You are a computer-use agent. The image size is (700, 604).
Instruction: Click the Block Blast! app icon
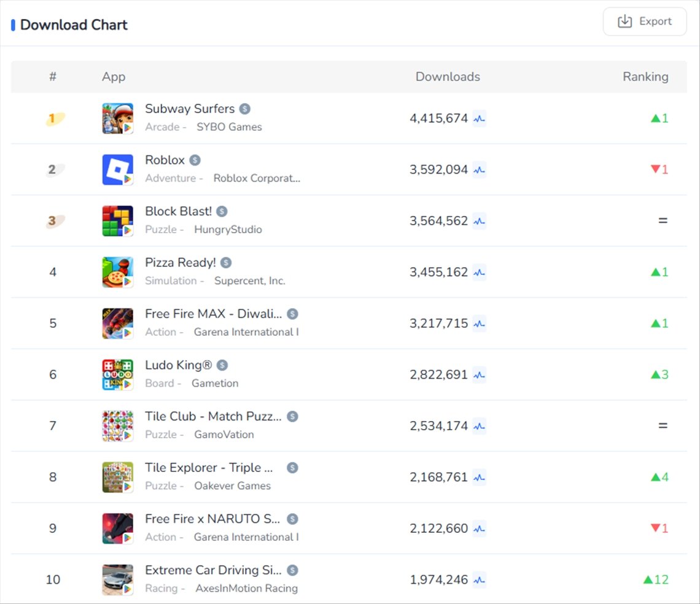click(x=117, y=221)
